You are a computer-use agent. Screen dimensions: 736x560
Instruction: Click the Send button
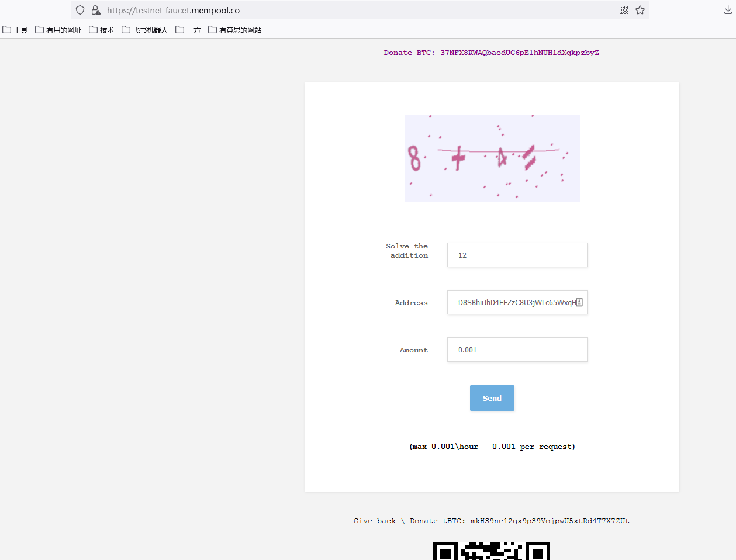[x=492, y=398]
